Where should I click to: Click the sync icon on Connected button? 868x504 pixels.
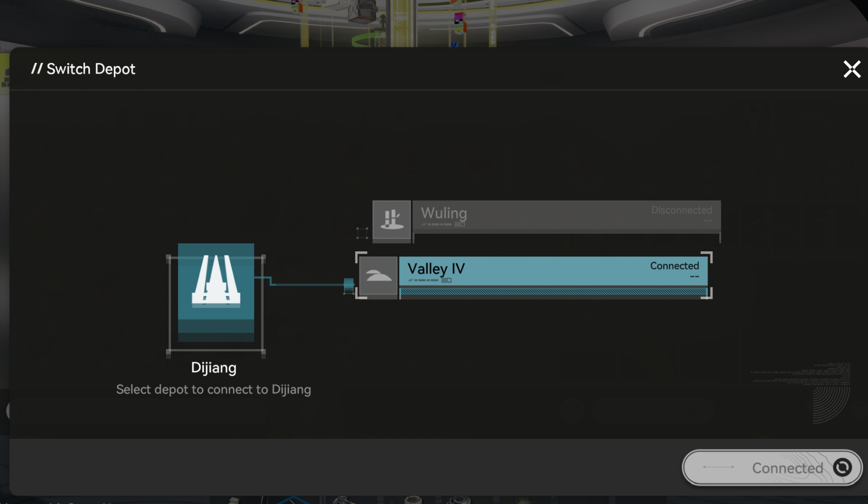pyautogui.click(x=842, y=467)
